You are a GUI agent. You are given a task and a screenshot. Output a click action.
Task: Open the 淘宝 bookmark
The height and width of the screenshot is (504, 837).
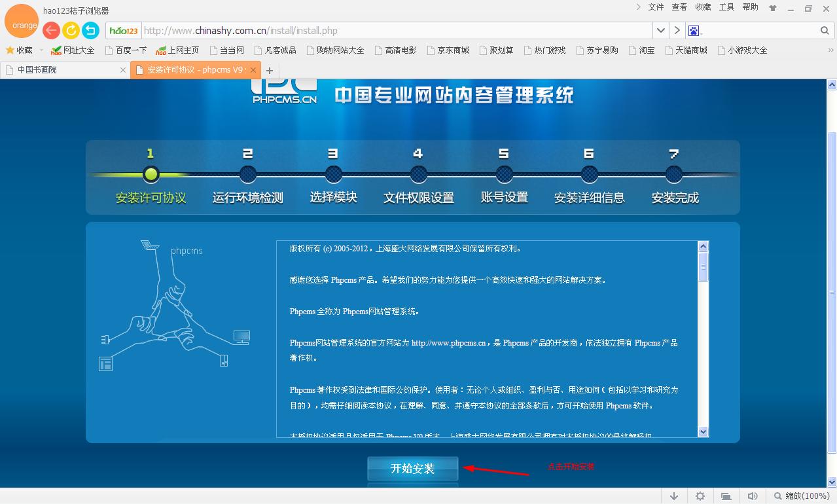tap(641, 50)
